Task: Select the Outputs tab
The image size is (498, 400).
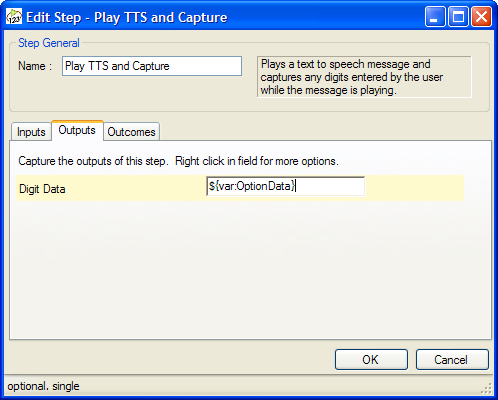Action: coord(77,130)
